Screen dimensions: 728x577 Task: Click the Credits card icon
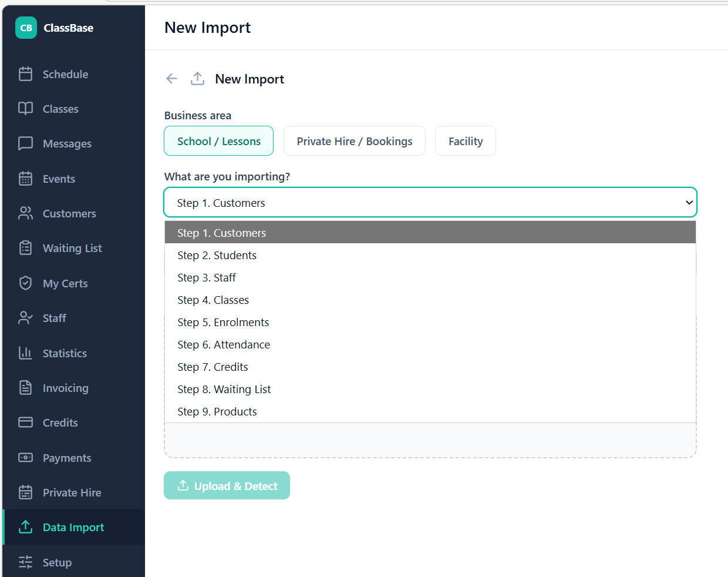tap(25, 422)
